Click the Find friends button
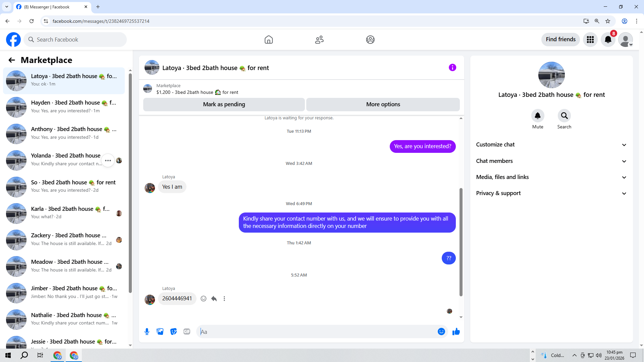Image resolution: width=644 pixels, height=362 pixels. (560, 40)
